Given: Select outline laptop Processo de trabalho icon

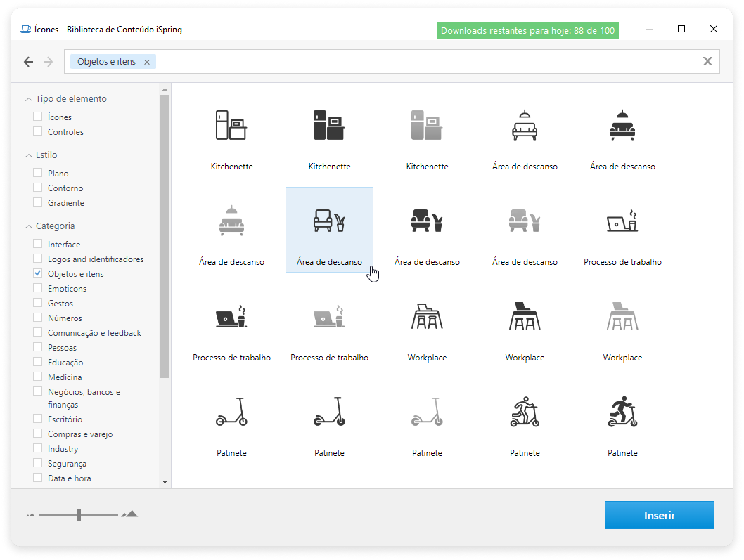Looking at the screenshot, I should [x=622, y=221].
